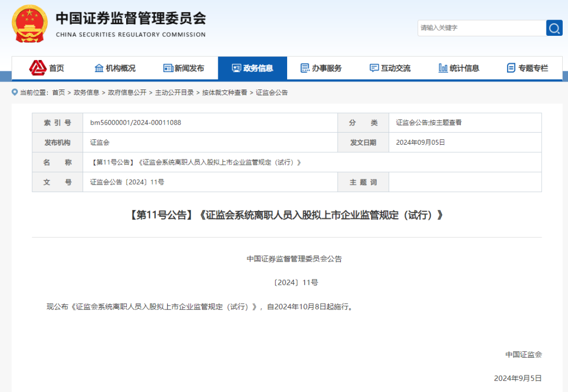Focus the 请输入关键字 search field
Viewport: 568px width, 392px height.
point(482,28)
